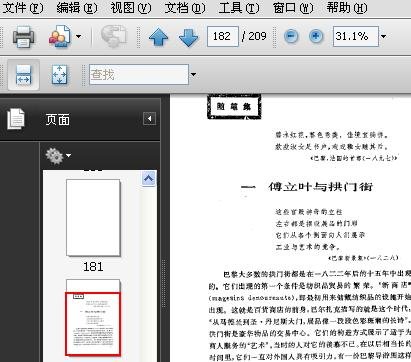Click the 查找 search field

[139, 74]
